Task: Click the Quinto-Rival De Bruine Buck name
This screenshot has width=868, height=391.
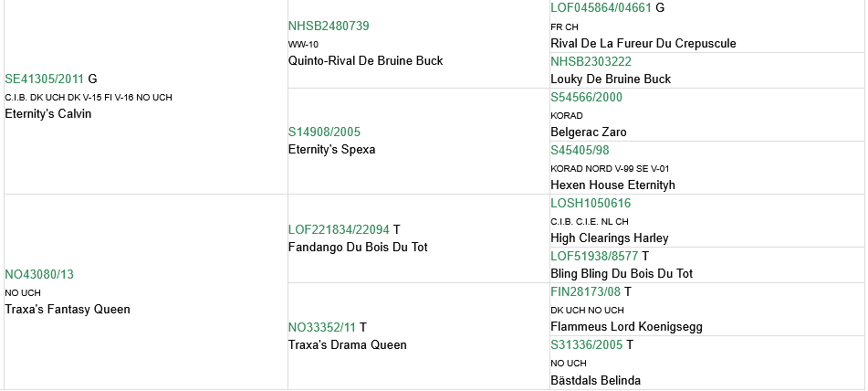Action: (365, 61)
